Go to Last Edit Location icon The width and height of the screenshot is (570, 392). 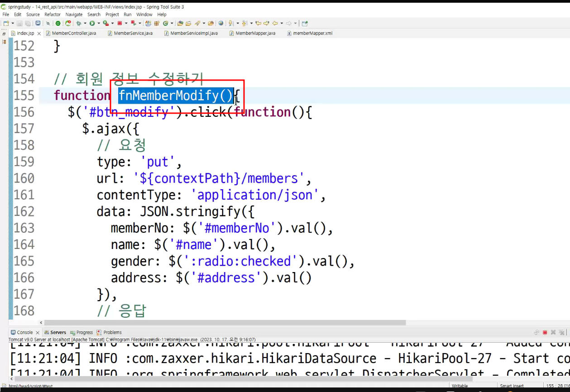[x=258, y=23]
